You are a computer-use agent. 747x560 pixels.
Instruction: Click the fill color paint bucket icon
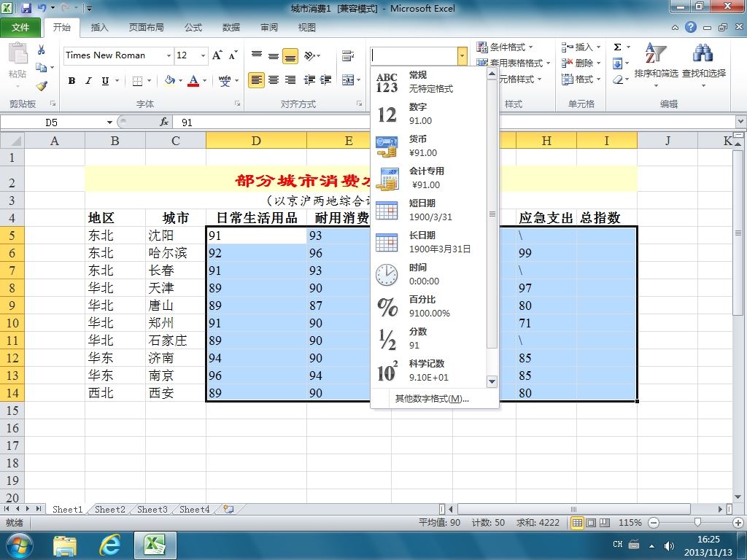coord(169,80)
